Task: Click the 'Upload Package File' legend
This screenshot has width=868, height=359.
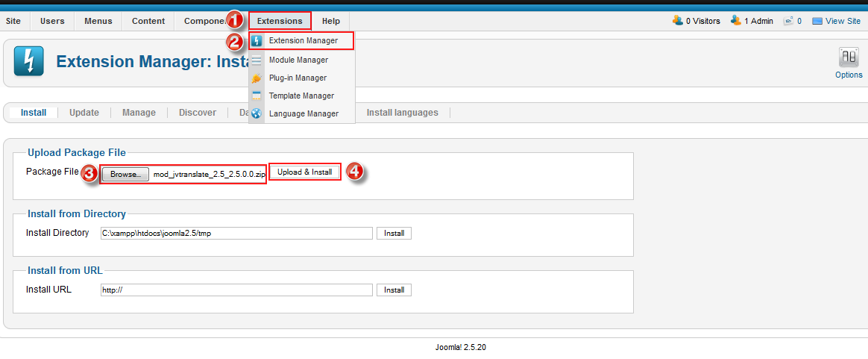Action: [x=77, y=152]
